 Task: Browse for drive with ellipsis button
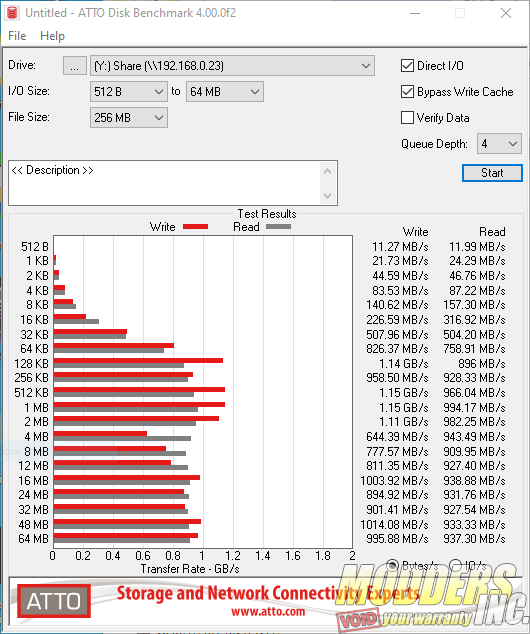tap(74, 66)
